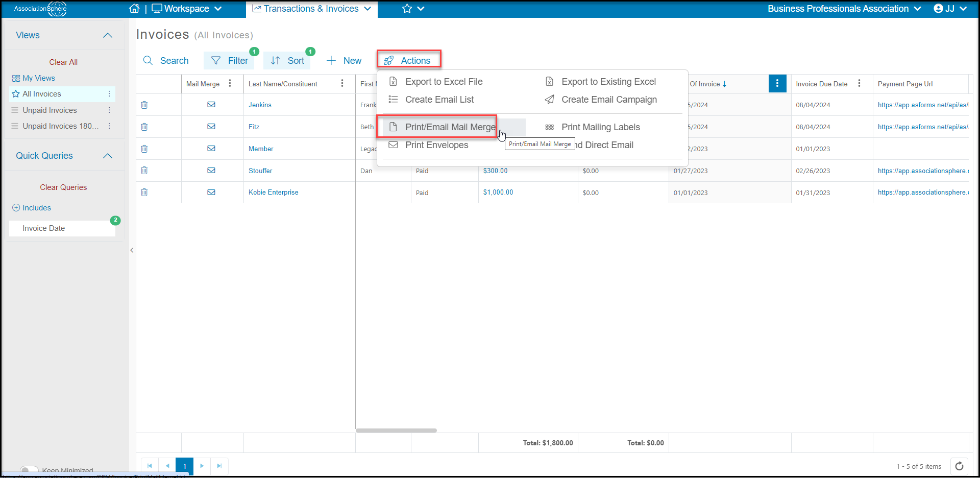
Task: Click Clear Queries
Action: pyautogui.click(x=63, y=187)
